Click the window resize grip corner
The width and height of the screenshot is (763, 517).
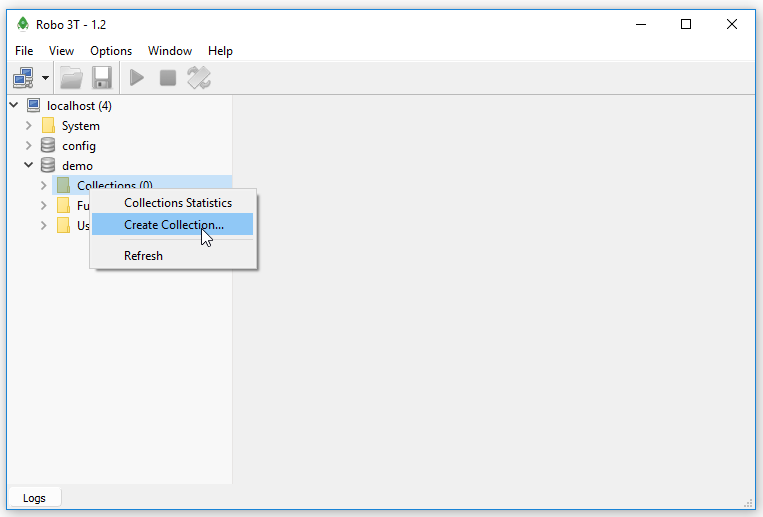coord(748,504)
